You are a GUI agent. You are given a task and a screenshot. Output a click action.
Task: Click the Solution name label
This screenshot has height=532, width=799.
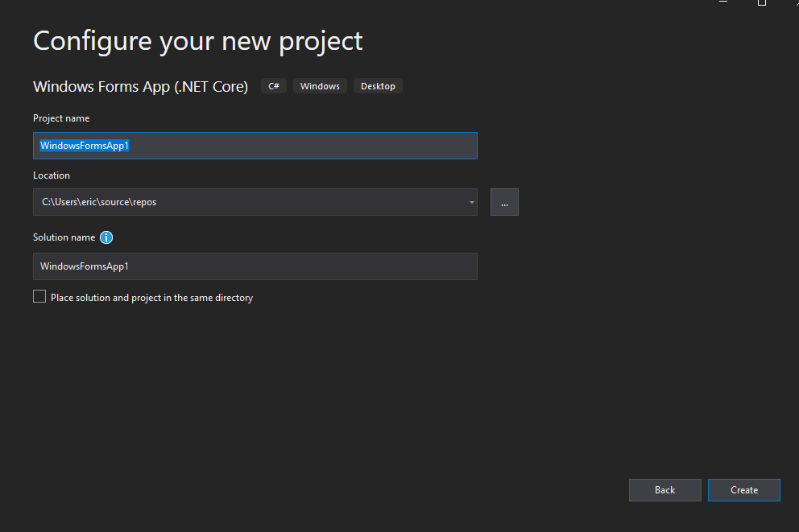pos(64,237)
